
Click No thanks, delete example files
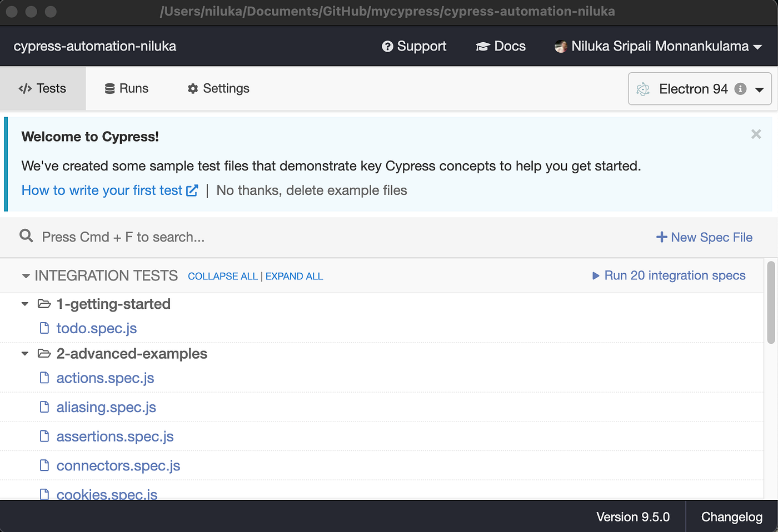point(312,190)
